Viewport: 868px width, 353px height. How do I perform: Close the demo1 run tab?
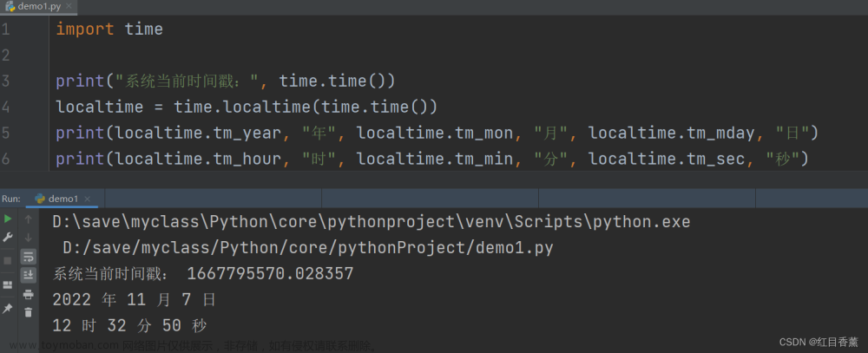(88, 199)
